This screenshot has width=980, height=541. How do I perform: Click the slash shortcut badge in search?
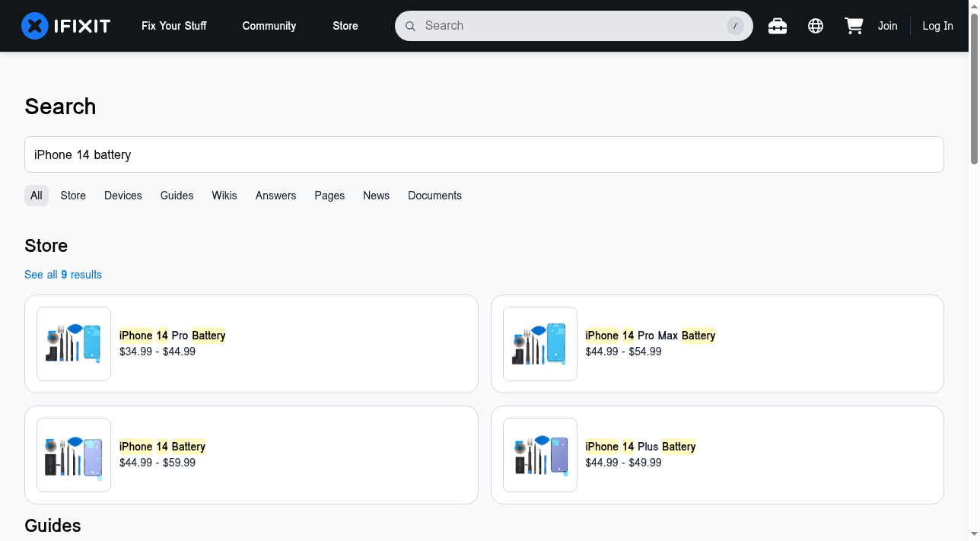point(735,26)
